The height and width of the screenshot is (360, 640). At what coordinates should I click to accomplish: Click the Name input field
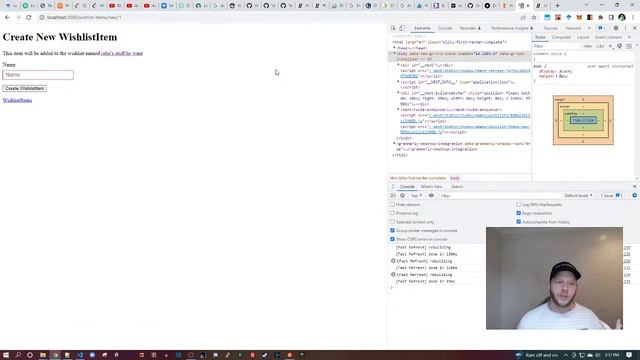[x=38, y=75]
